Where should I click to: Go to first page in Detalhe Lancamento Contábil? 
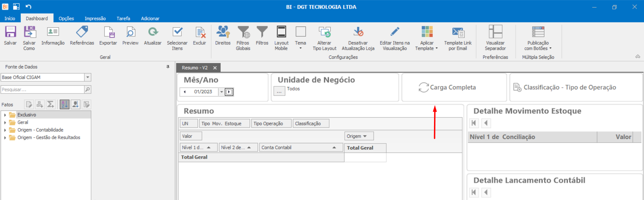[x=474, y=192]
